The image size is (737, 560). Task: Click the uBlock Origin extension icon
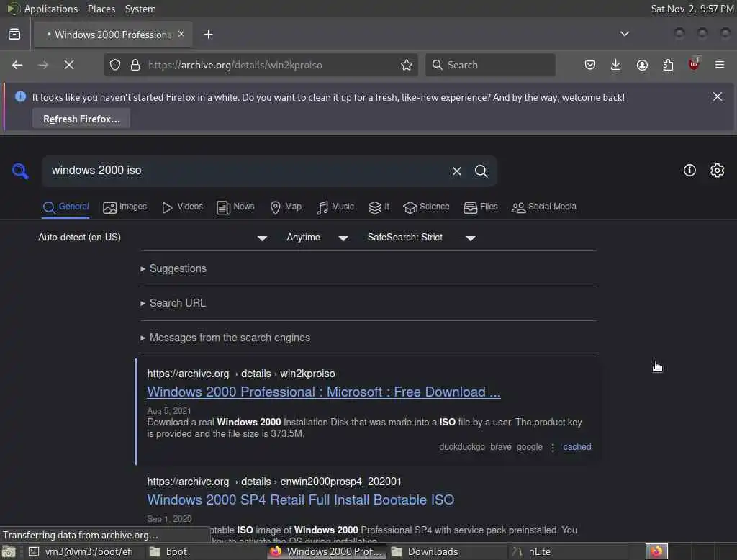click(694, 64)
